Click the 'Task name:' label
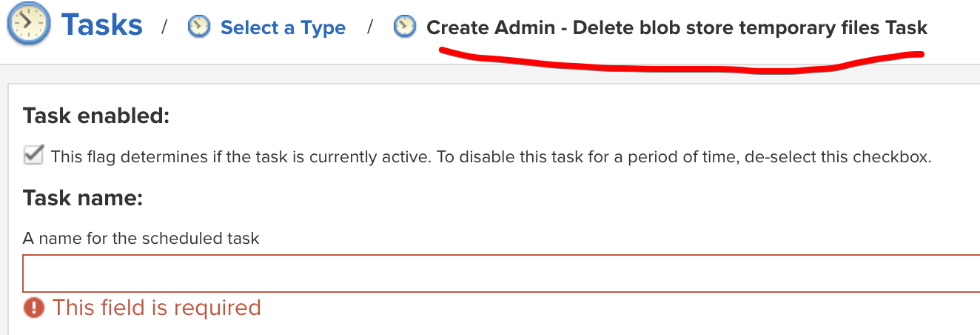980x335 pixels. (82, 199)
